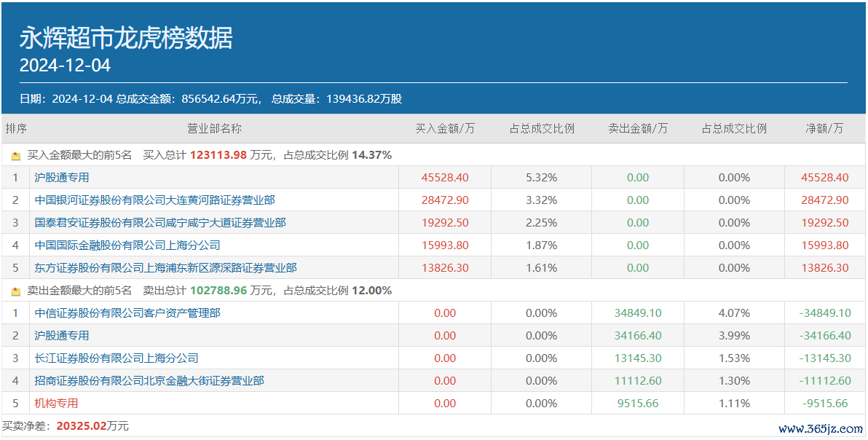Select the 1.87% ratio cell
This screenshot has width=868, height=440.
pyautogui.click(x=541, y=245)
